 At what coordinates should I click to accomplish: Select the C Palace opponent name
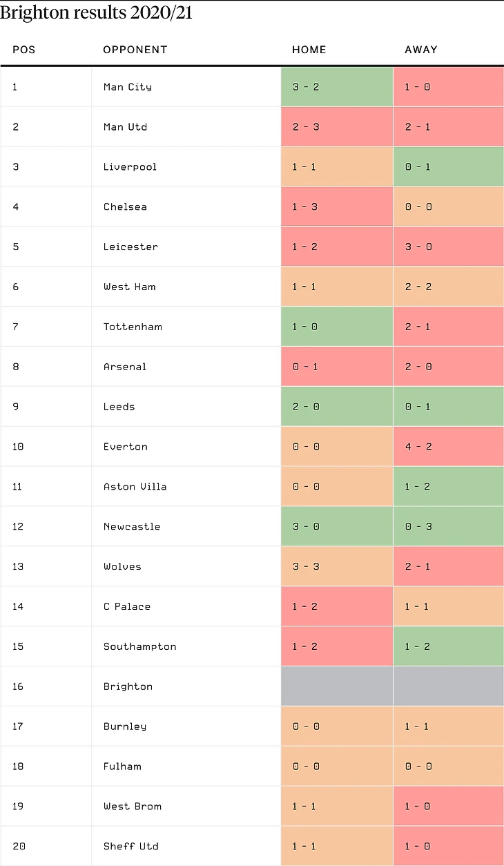coord(127,607)
